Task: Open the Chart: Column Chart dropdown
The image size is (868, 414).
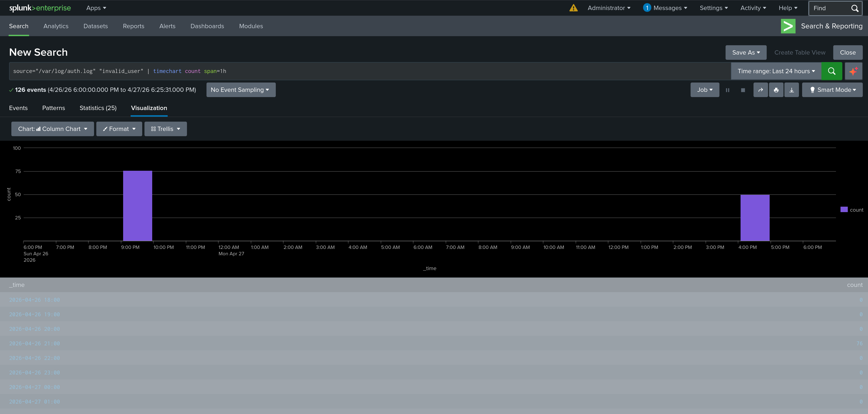Action: 52,129
